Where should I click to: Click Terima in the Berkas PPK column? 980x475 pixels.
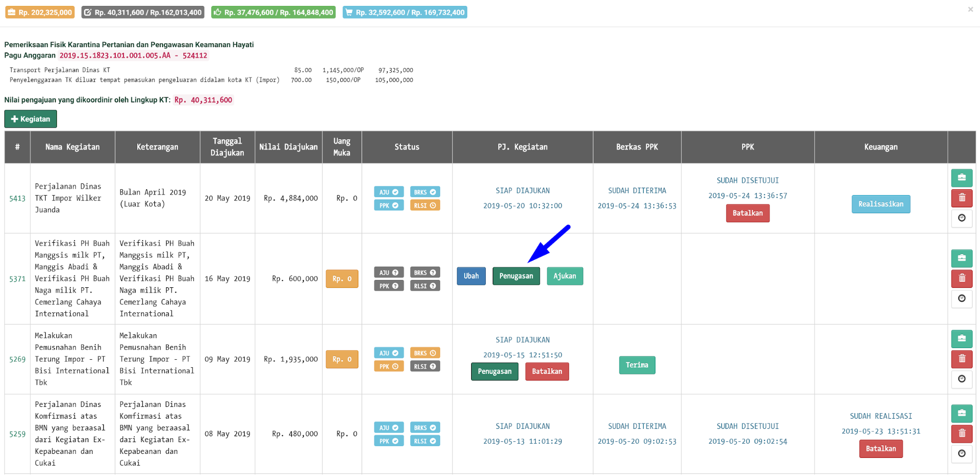(637, 365)
